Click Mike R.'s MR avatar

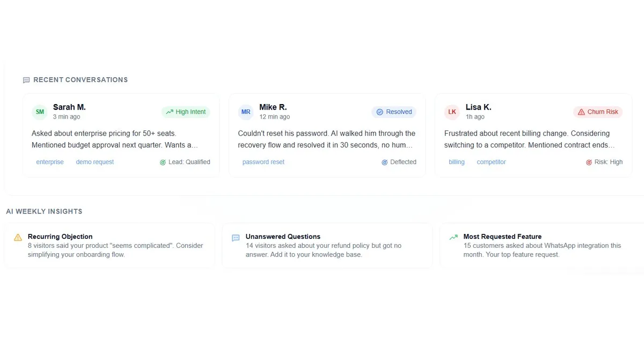(246, 112)
